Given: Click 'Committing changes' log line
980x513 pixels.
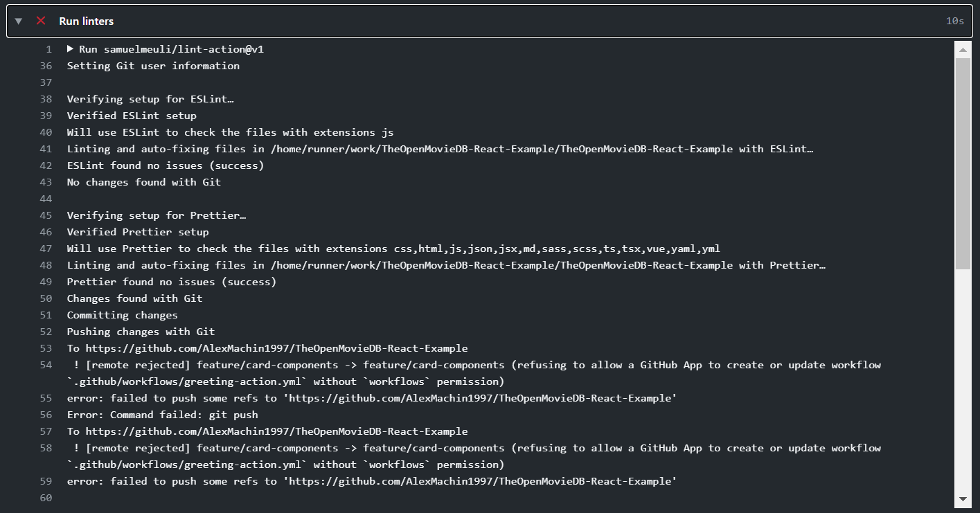Looking at the screenshot, I should (x=123, y=315).
